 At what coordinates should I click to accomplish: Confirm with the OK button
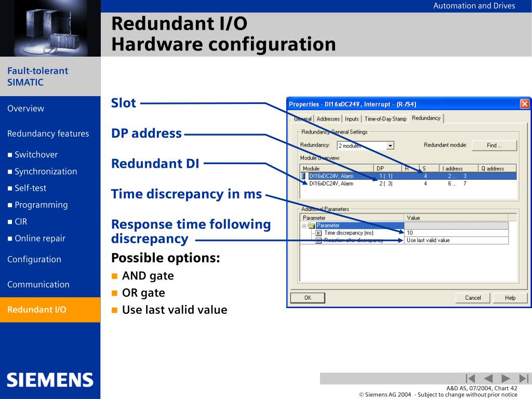point(308,298)
